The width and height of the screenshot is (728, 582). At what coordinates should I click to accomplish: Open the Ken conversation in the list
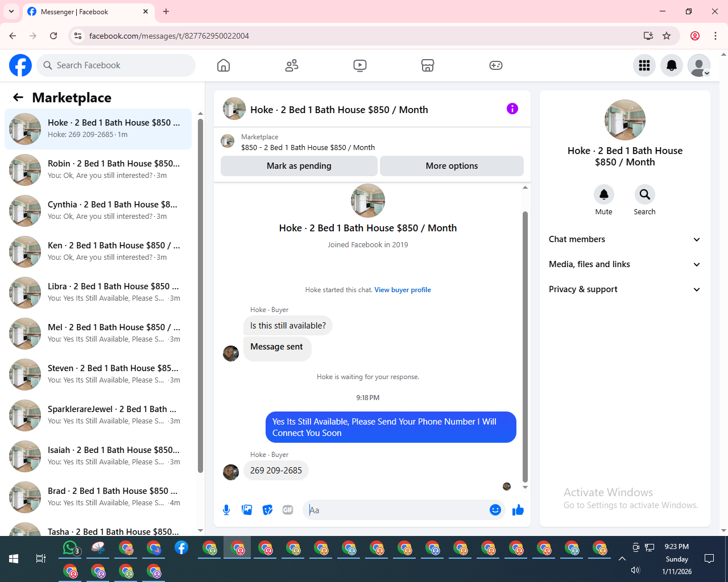pyautogui.click(x=98, y=252)
